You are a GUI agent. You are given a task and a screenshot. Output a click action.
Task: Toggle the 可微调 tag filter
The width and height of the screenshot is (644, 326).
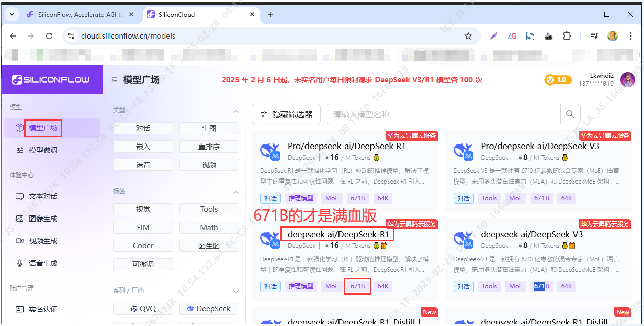pos(143,264)
